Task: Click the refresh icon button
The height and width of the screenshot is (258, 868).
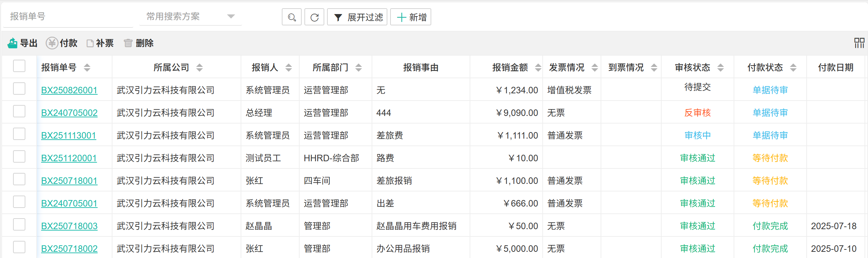Action: (314, 17)
